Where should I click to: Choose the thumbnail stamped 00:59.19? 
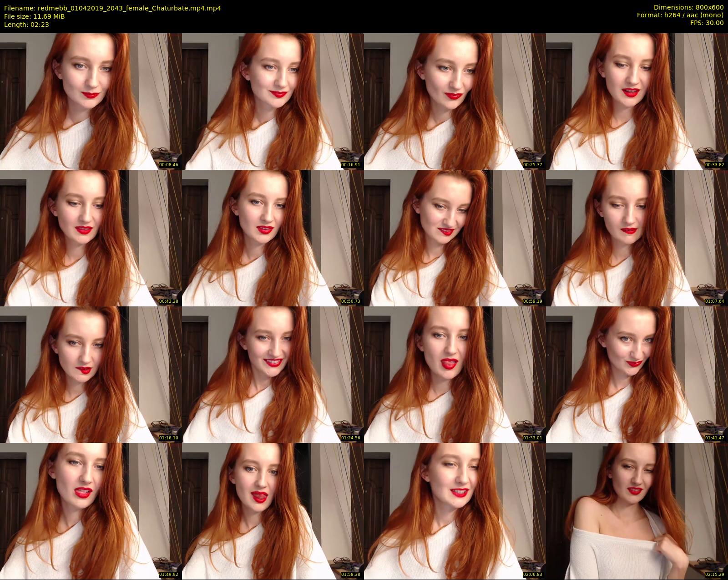[x=455, y=238]
